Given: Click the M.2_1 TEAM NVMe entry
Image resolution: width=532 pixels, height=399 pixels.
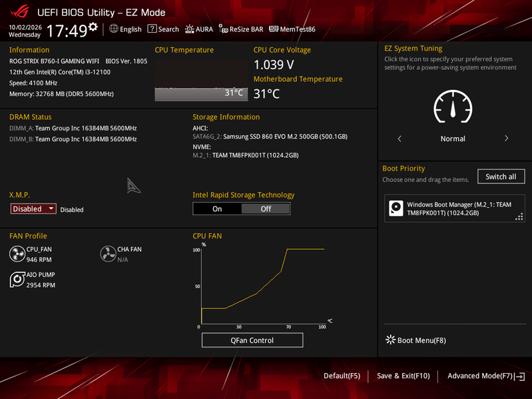Looking at the screenshot, I should click(x=246, y=155).
